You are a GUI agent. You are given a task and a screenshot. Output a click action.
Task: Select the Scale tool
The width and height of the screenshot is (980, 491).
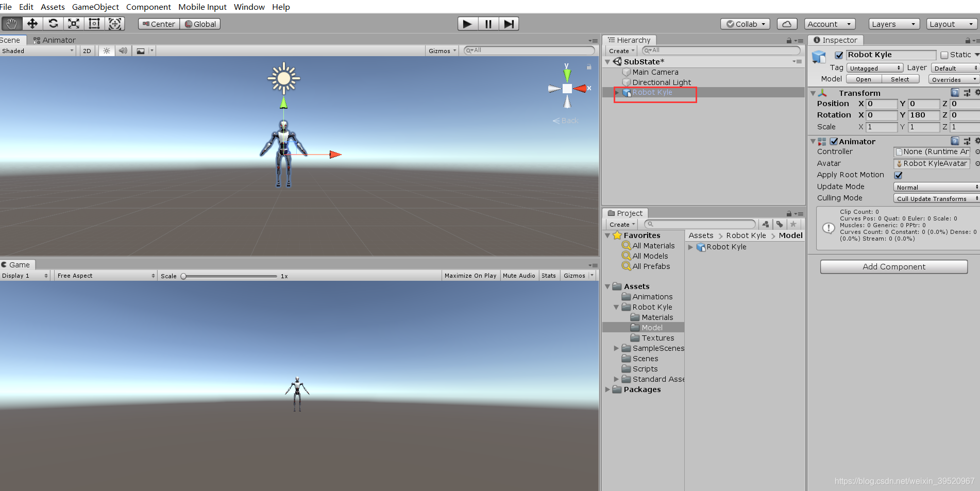pyautogui.click(x=73, y=24)
